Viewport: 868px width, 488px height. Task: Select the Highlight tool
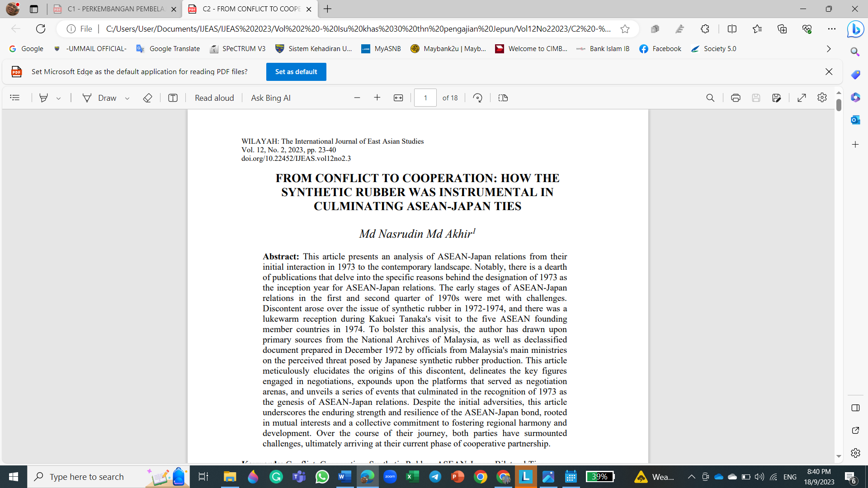coord(43,98)
